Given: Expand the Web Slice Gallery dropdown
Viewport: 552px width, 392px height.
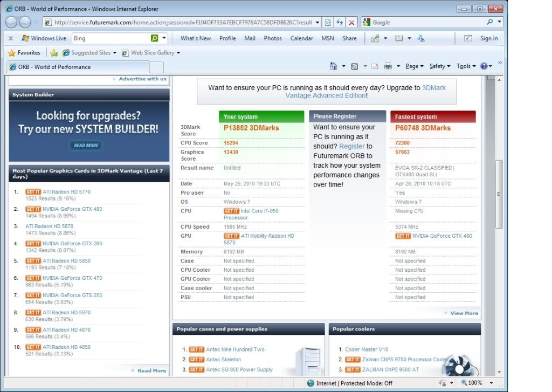Looking at the screenshot, I should 178,53.
